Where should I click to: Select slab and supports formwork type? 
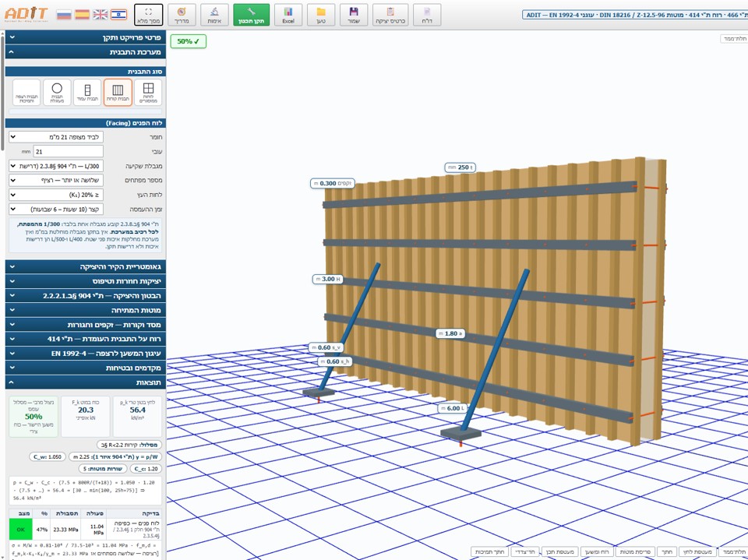(26, 93)
